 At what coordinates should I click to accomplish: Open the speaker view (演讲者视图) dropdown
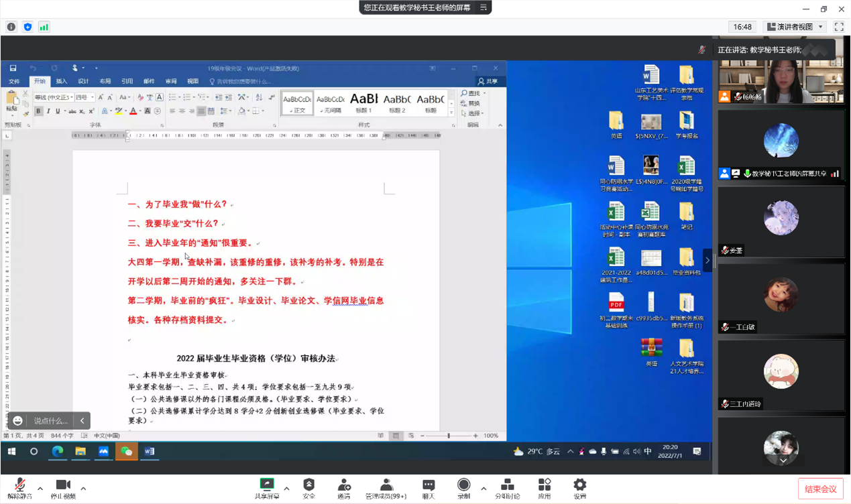pyautogui.click(x=795, y=27)
